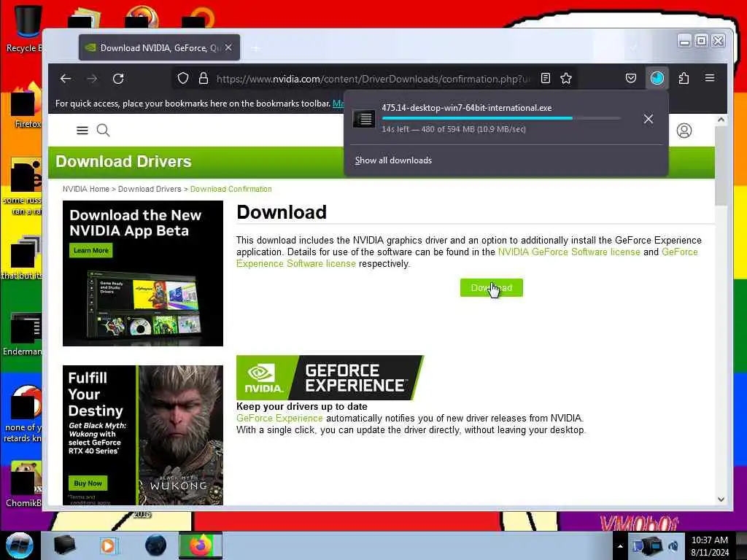Click the bookmarks toolbar manage link
Viewport: 747px width, 560px height.
pyautogui.click(x=338, y=104)
